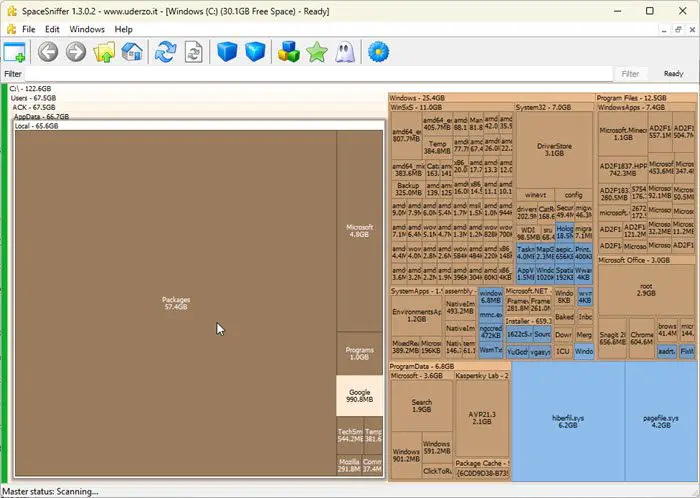Select the DriverStore 3.1GB block
The height and width of the screenshot is (498, 700).
click(x=554, y=150)
